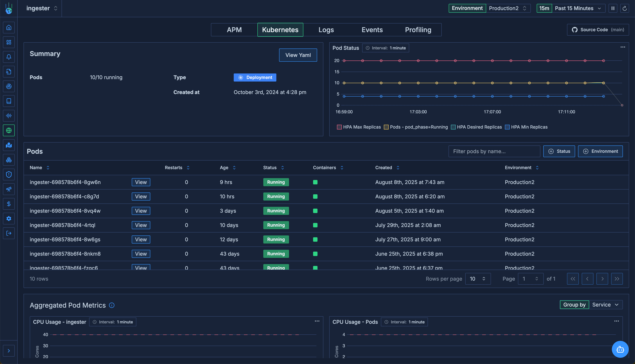Viewport: 635px width, 364px height.
Task: Sort pods table by Containers
Action: point(328,167)
